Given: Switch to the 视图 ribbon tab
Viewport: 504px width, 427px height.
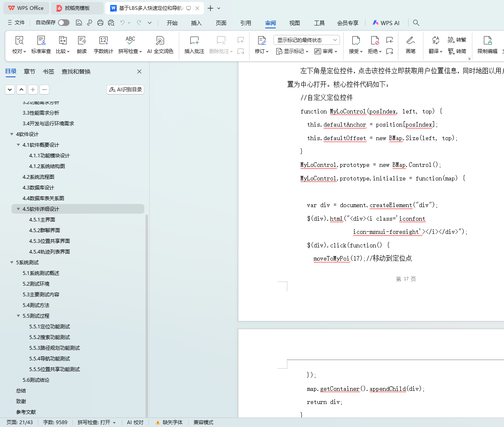Looking at the screenshot, I should tap(294, 23).
